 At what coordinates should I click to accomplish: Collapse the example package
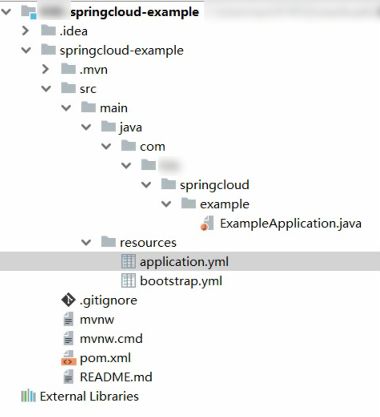pos(166,204)
